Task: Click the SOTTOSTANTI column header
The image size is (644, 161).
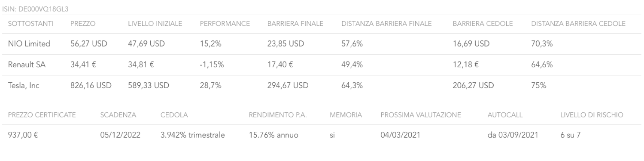Action: click(30, 24)
